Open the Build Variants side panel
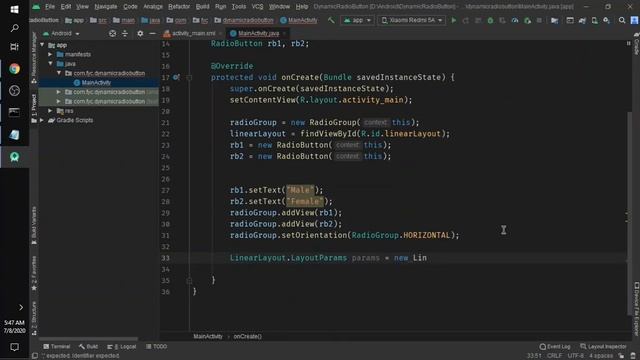 click(x=34, y=225)
